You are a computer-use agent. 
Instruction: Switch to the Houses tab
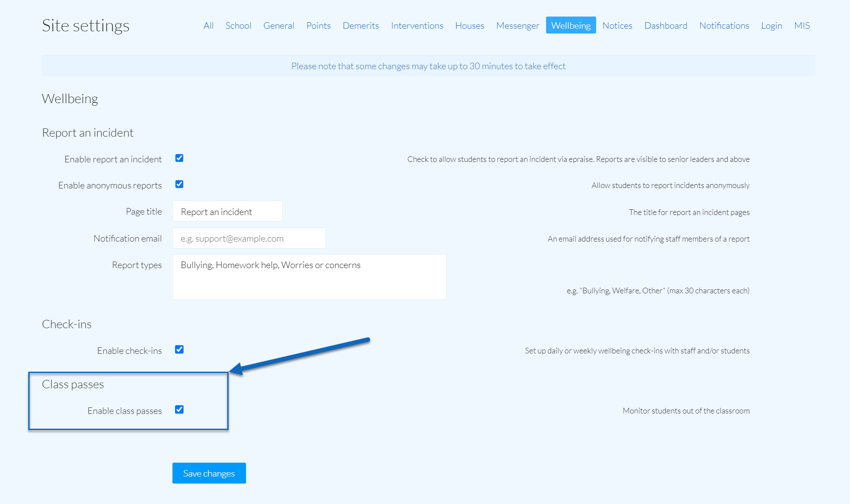tap(469, 26)
